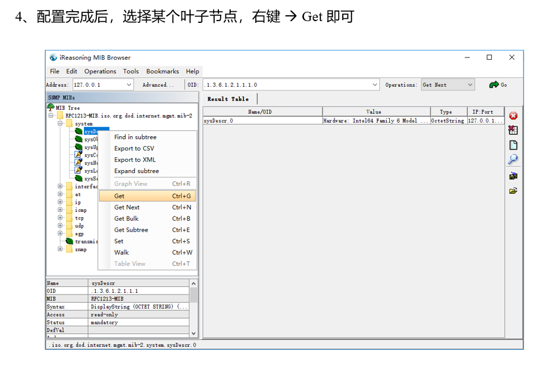
Task: Click the copy result document icon
Action: click(x=513, y=143)
